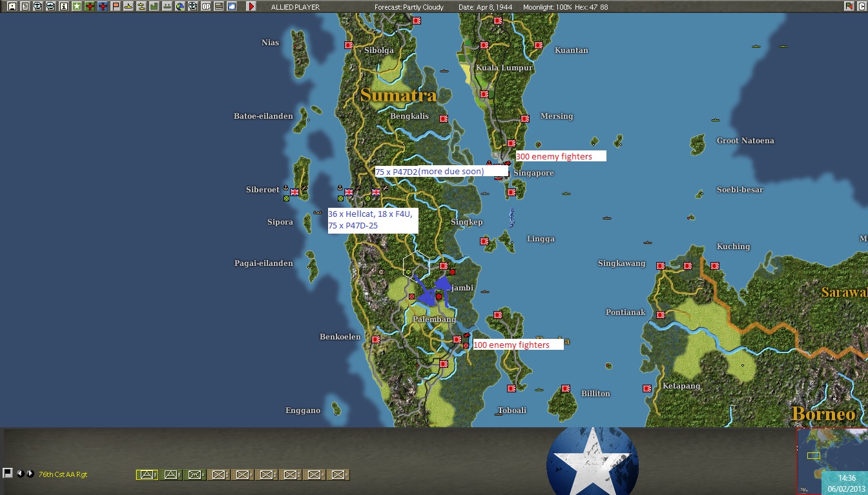Click the first toolbar icon, a white square
This screenshot has width=868, height=495.
(x=12, y=6)
